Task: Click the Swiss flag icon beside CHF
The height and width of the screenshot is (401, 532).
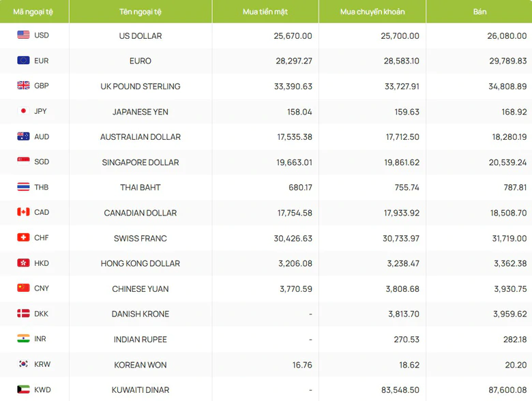Action: 23,237
